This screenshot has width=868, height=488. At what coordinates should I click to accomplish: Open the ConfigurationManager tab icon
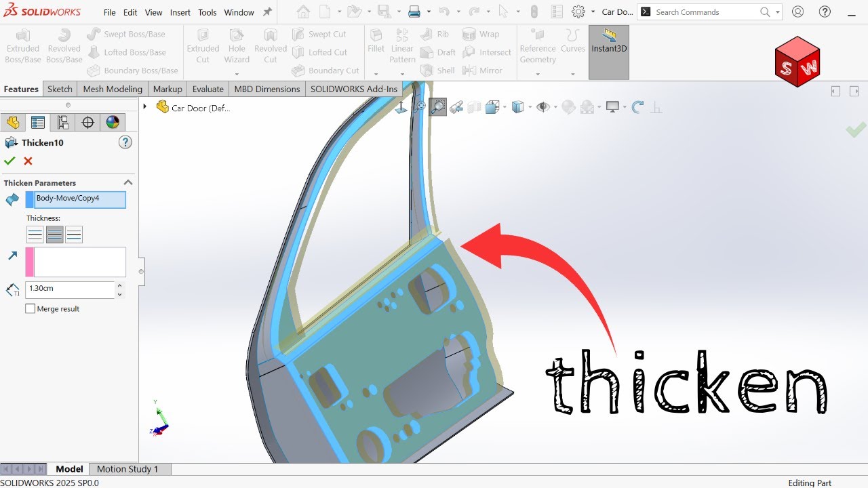pos(63,122)
